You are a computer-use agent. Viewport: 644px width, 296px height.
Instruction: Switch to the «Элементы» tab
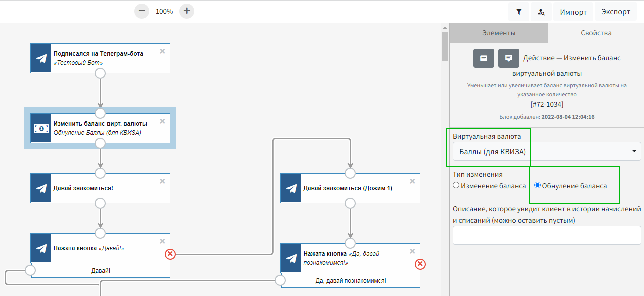tap(499, 33)
